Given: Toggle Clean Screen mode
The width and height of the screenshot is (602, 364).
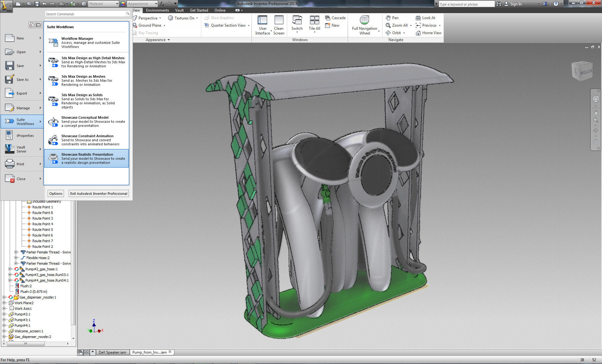Looking at the screenshot, I should pos(279,25).
